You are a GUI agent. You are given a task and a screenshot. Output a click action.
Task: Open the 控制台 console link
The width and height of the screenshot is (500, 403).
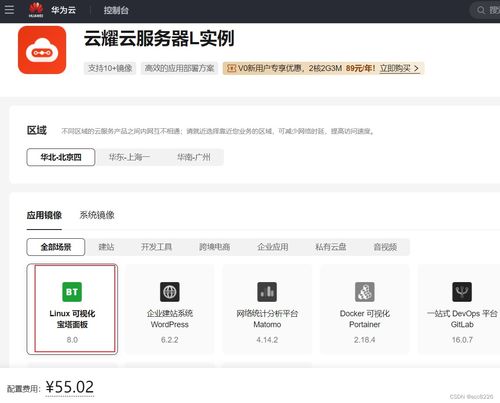[x=116, y=10]
